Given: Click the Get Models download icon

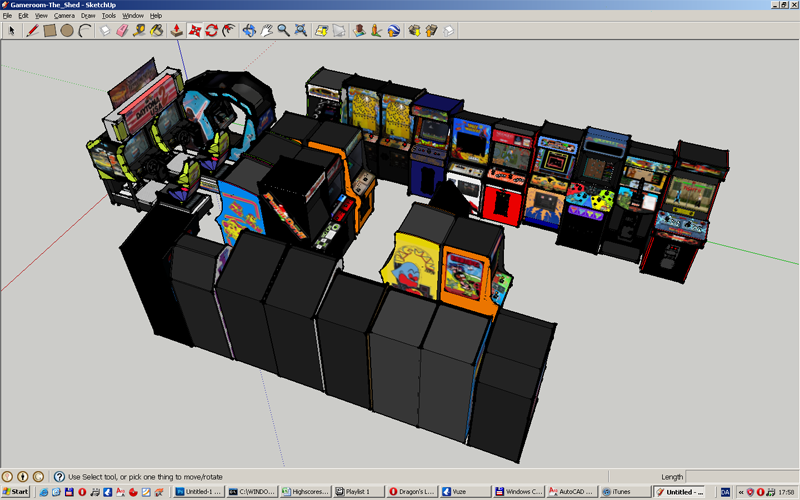Looking at the screenshot, I should click(x=414, y=31).
